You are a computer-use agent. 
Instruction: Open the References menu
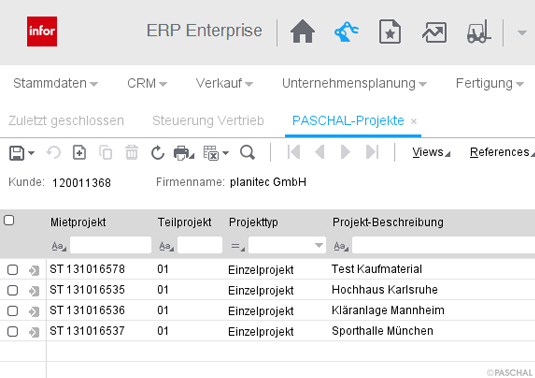click(x=502, y=152)
